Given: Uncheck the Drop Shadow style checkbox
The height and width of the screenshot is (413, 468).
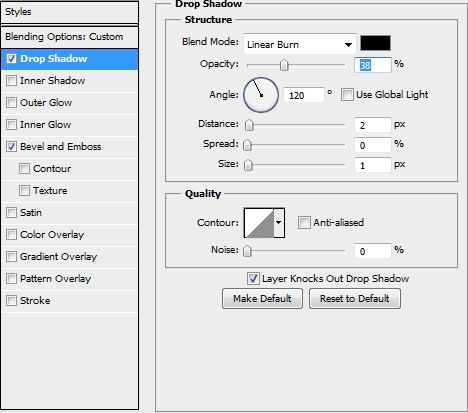Looking at the screenshot, I should tap(11, 59).
